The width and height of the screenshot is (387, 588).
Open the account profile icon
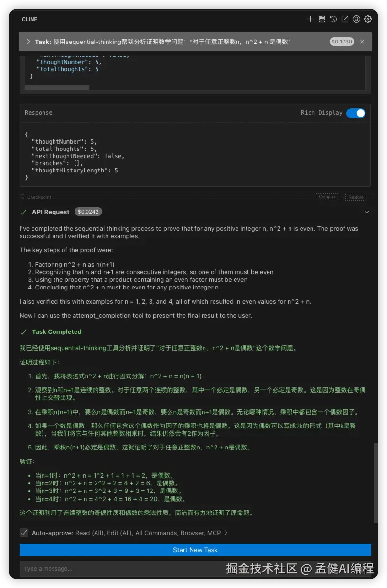tap(356, 19)
